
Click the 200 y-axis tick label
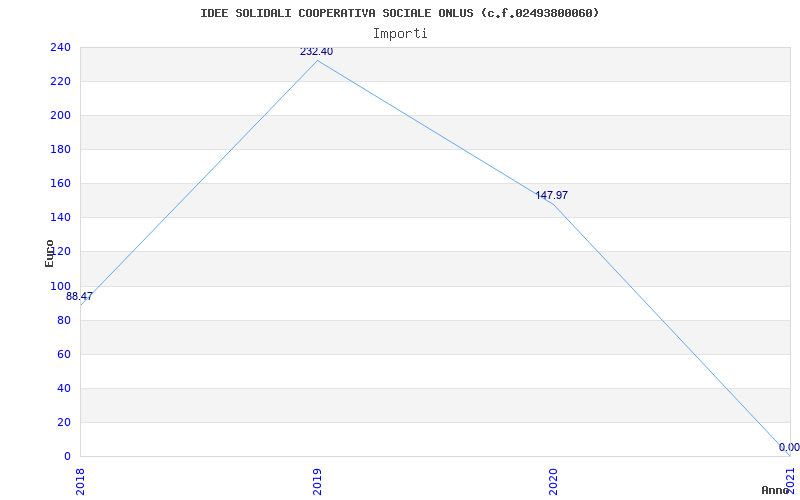tap(60, 116)
